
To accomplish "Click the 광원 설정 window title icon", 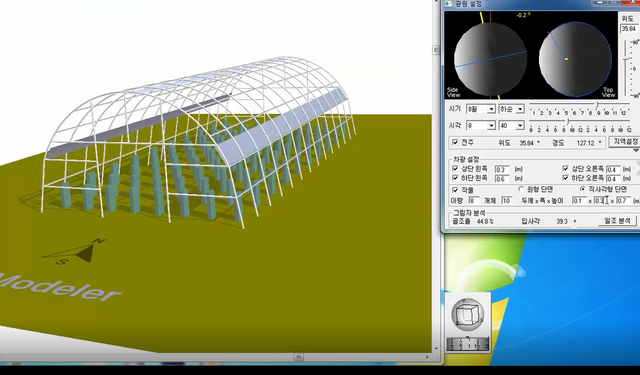I will pyautogui.click(x=448, y=4).
